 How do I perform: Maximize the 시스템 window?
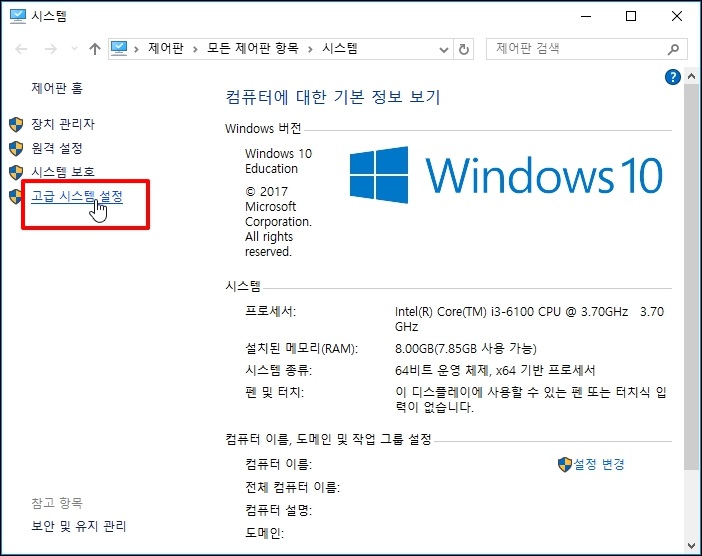(631, 17)
